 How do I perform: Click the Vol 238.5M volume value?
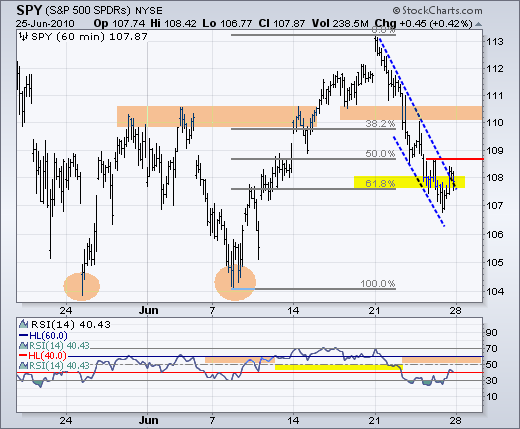point(340,24)
